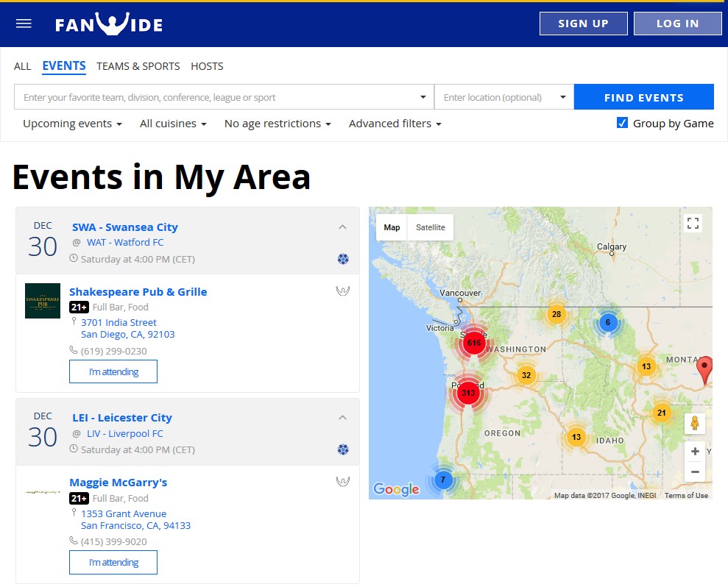The image size is (728, 587).
Task: Switch to TEAMS & SPORTS tab
Action: tap(138, 66)
